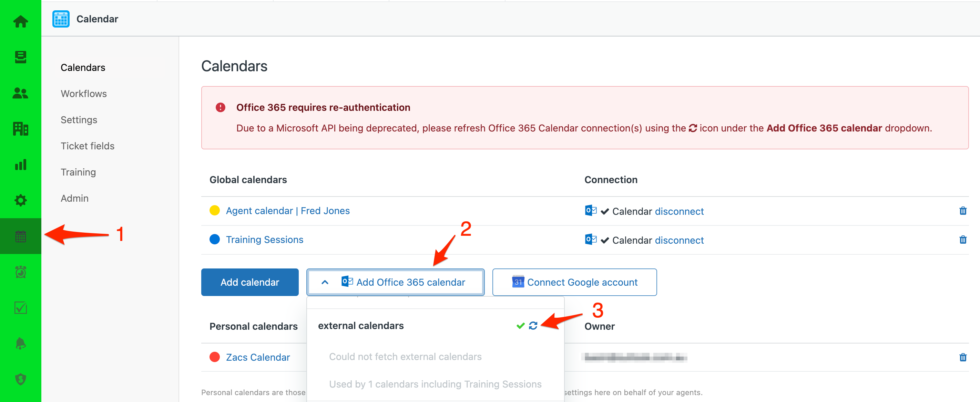Click the checkbox tasks icon in sidebar
This screenshot has width=980, height=402.
[21, 308]
